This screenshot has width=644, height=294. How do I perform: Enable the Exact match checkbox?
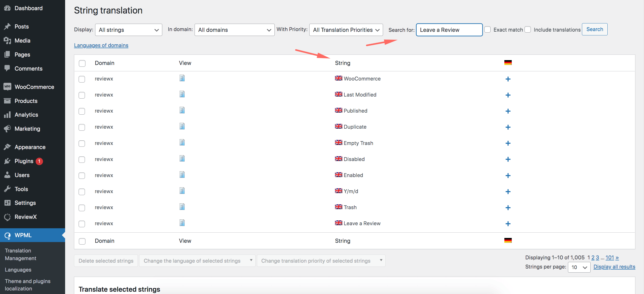pos(487,30)
